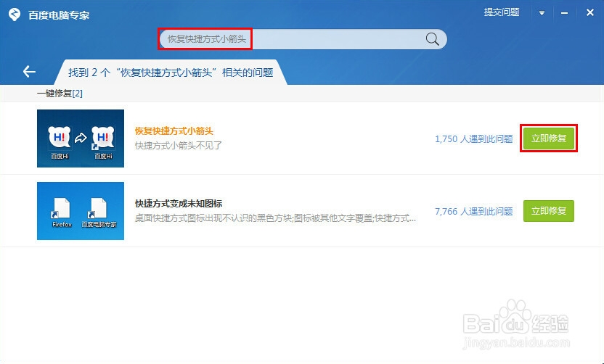Click 立即修复 for 快捷方式变成未知图标
Viewport: 604px width, 364px height.
pos(549,211)
